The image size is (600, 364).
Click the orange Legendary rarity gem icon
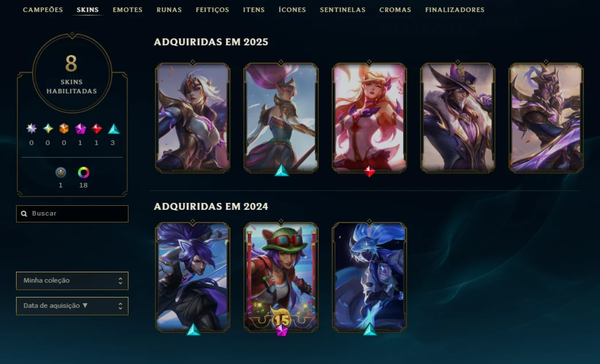(x=64, y=129)
